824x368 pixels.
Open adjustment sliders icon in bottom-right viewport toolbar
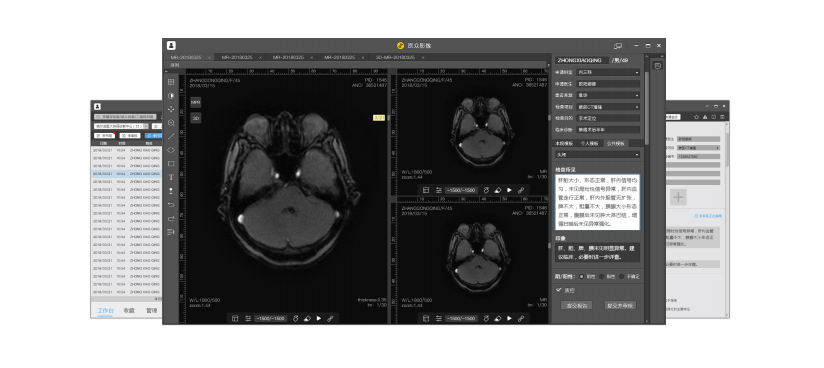[438, 319]
